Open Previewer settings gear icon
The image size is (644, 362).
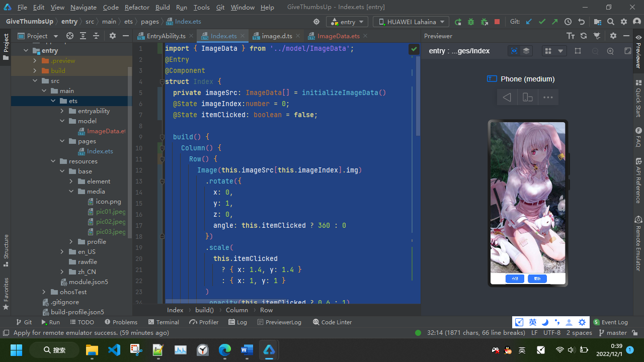click(x=613, y=36)
